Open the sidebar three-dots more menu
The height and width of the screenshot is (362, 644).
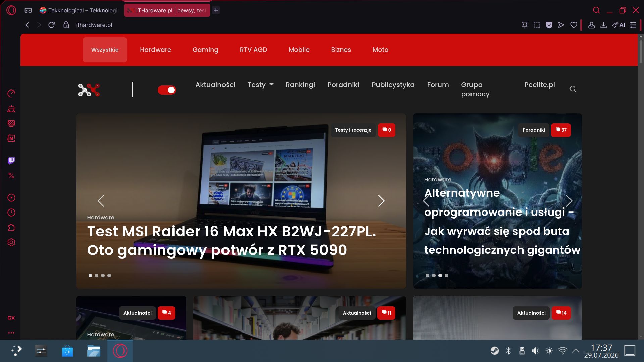coord(11,333)
